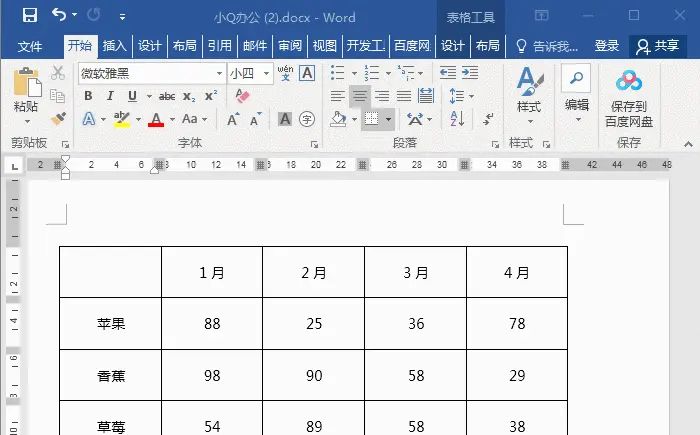Open line and paragraph spacing
This screenshot has height=435, width=700.
point(461,96)
